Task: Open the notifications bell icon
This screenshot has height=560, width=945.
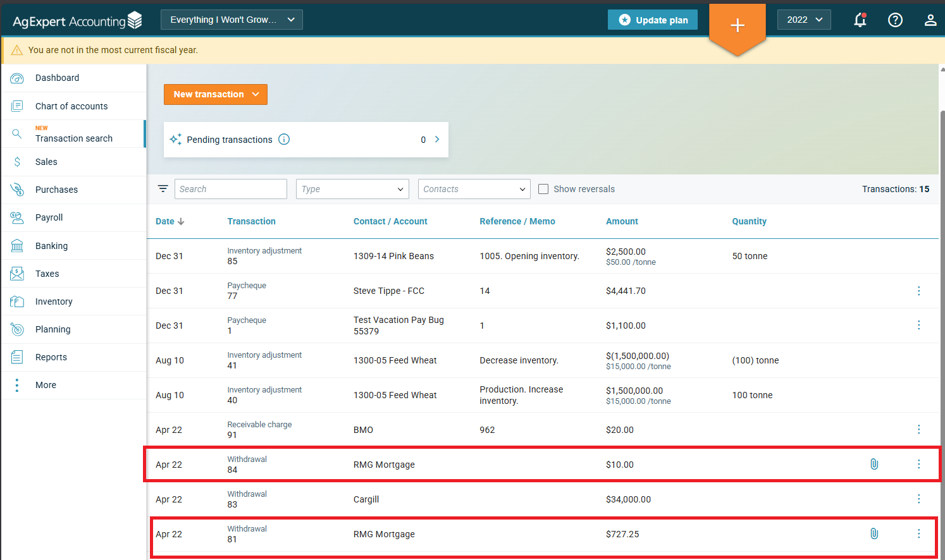Action: coord(860,20)
